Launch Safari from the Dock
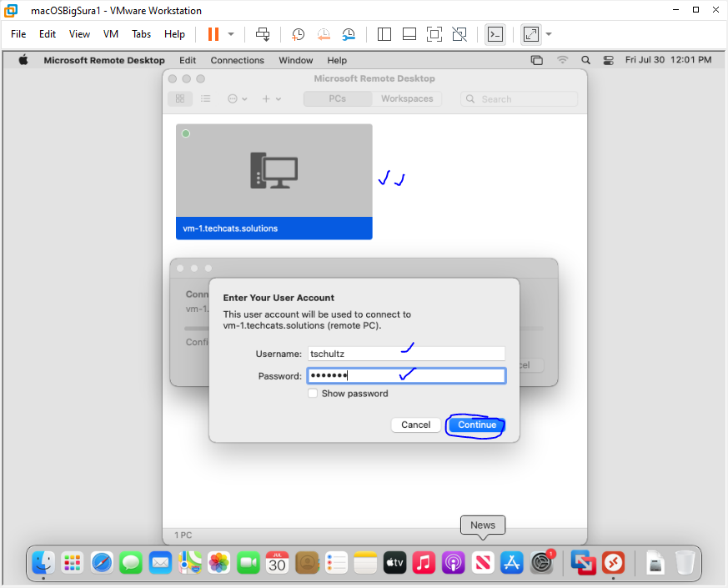Viewport: 728px width, 588px height. pos(102,563)
